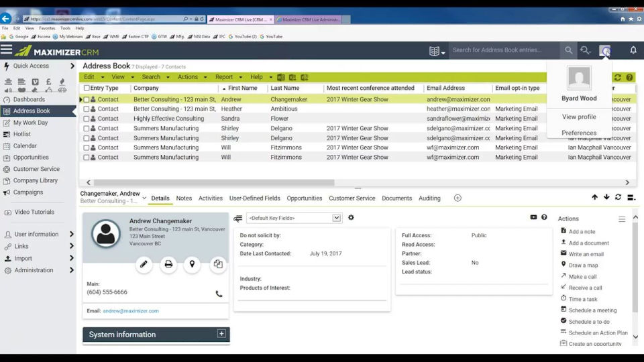Click the notifications bell icon

[x=633, y=50]
